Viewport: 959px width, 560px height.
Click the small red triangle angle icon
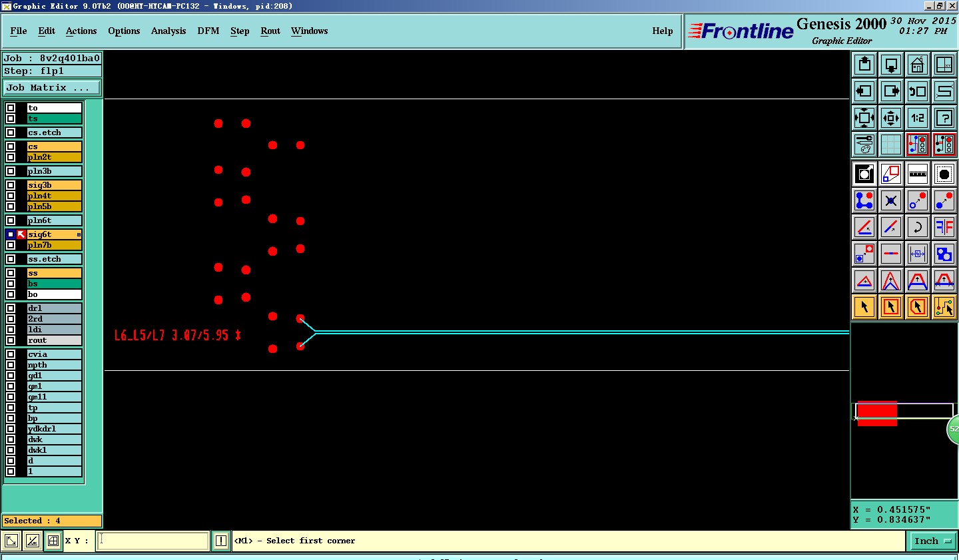(864, 280)
